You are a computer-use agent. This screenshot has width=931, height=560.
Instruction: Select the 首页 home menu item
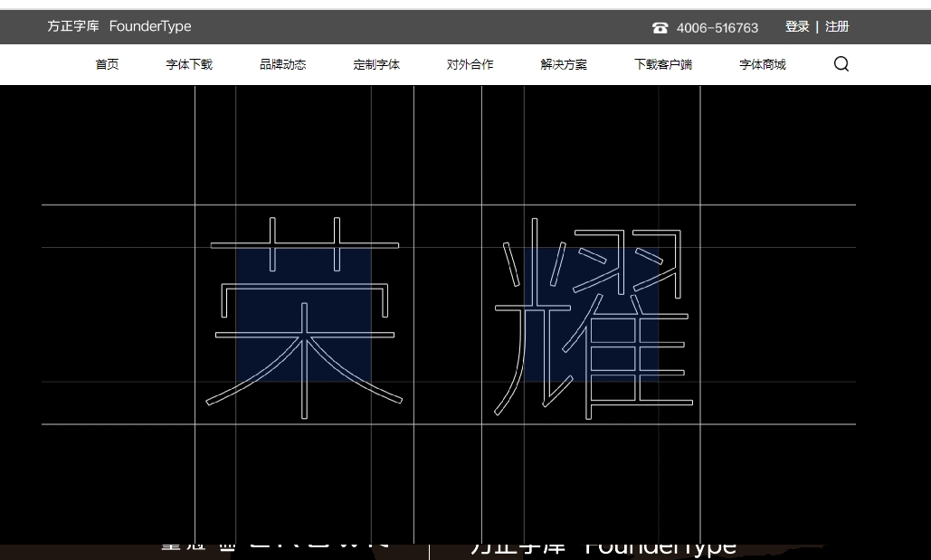tap(106, 64)
